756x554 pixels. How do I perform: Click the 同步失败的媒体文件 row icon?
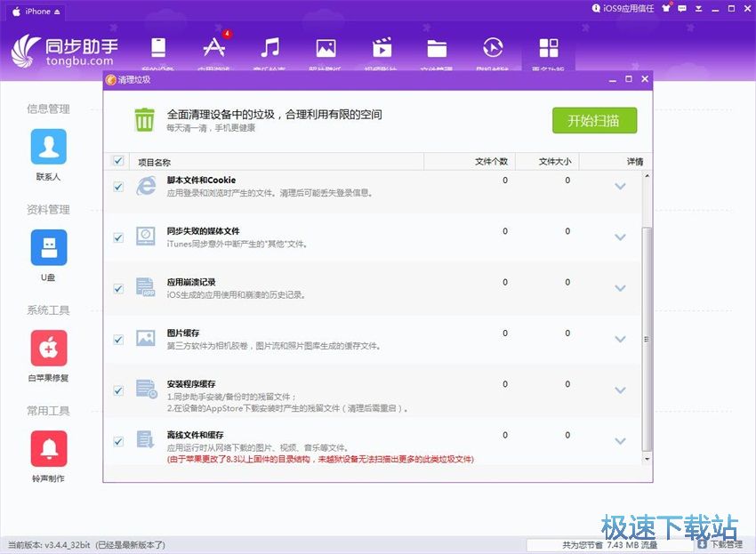(146, 237)
